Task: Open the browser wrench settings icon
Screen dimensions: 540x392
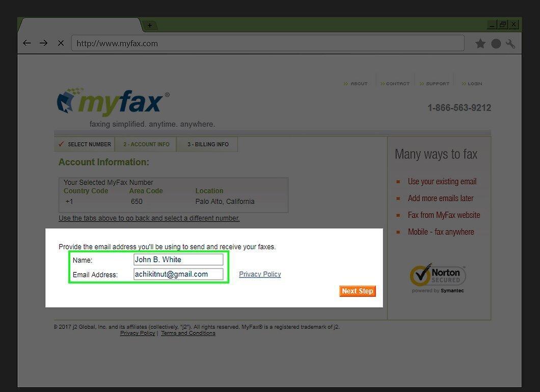Action: (510, 43)
